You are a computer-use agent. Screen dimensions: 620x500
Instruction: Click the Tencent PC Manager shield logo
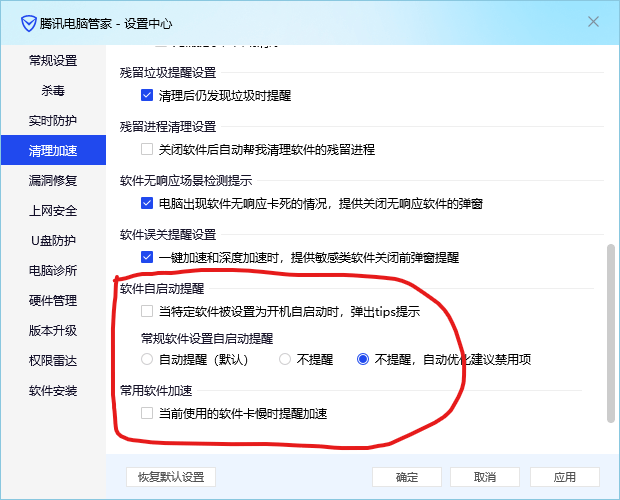28,24
